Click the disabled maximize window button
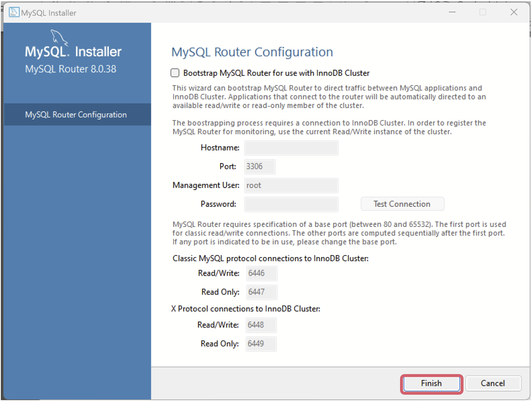 pyautogui.click(x=483, y=12)
